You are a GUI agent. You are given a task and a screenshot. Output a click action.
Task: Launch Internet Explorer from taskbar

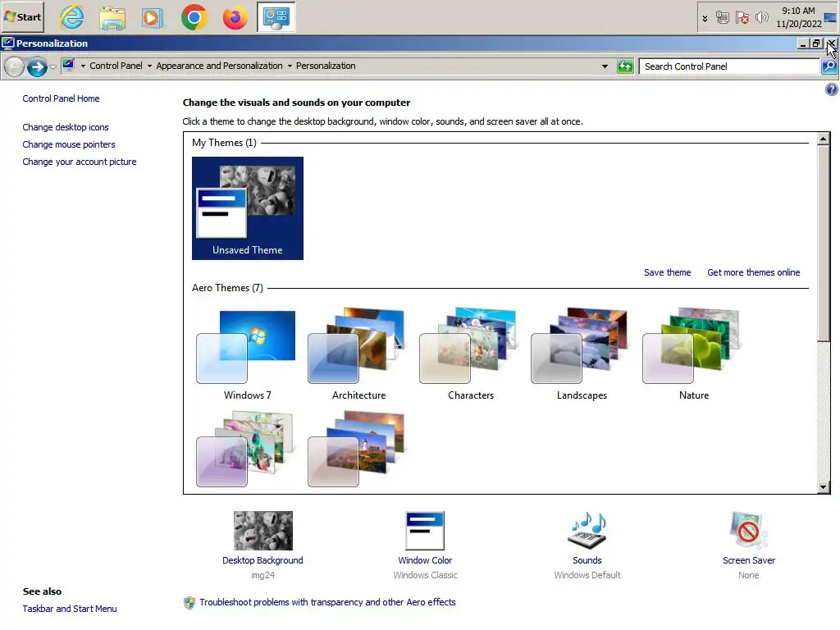coord(72,17)
